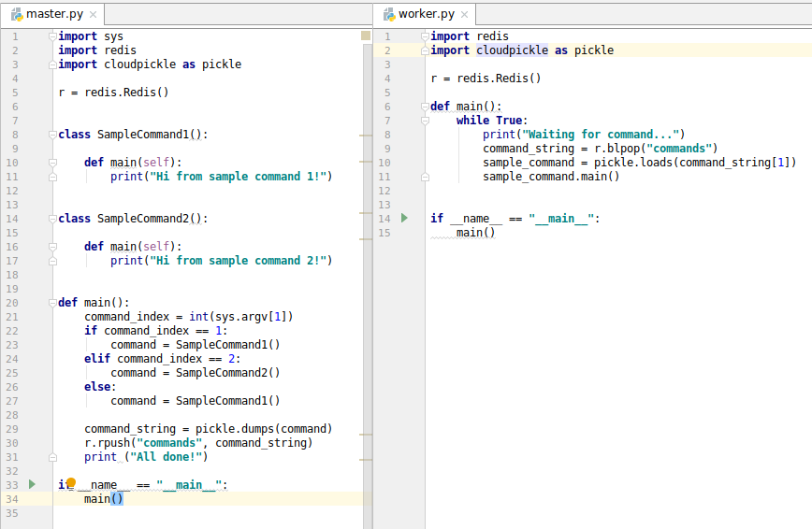
Task: Click the topmost warning stripe in master.py's error stripe
Action: pyautogui.click(x=367, y=135)
